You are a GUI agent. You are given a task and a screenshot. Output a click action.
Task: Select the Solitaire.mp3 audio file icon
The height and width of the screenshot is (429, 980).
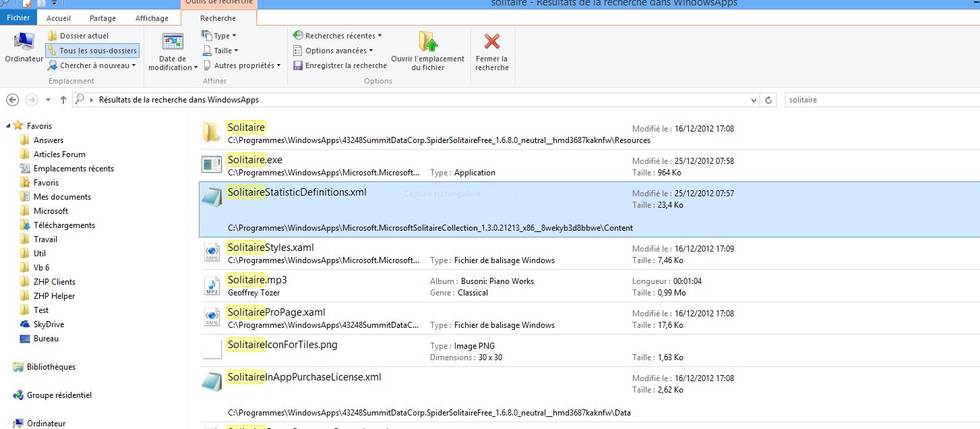click(212, 285)
